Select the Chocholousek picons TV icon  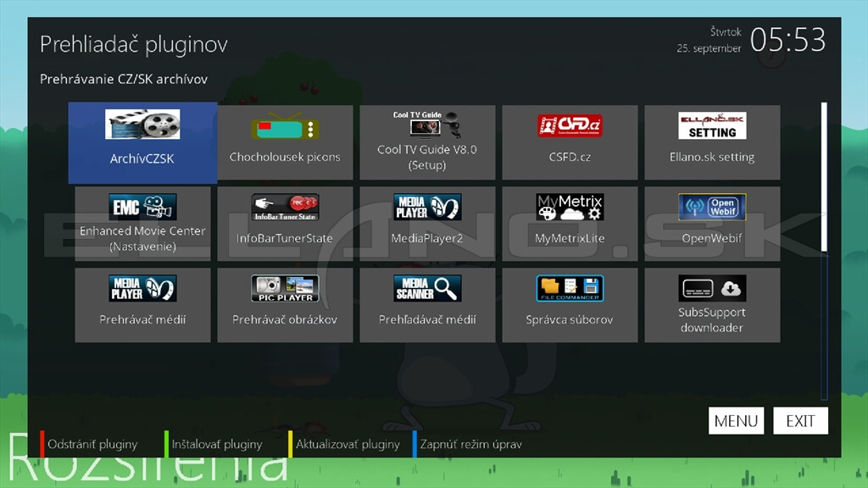tap(285, 127)
